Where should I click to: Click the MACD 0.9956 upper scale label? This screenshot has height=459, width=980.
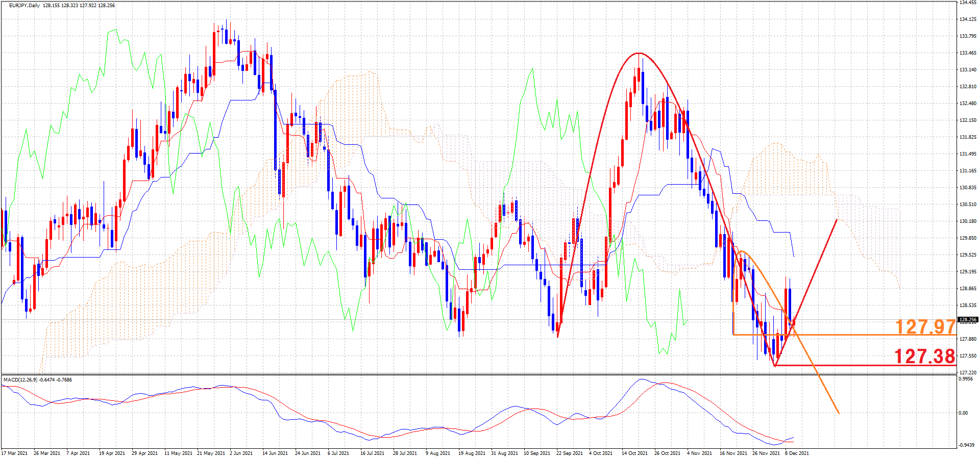(x=966, y=379)
